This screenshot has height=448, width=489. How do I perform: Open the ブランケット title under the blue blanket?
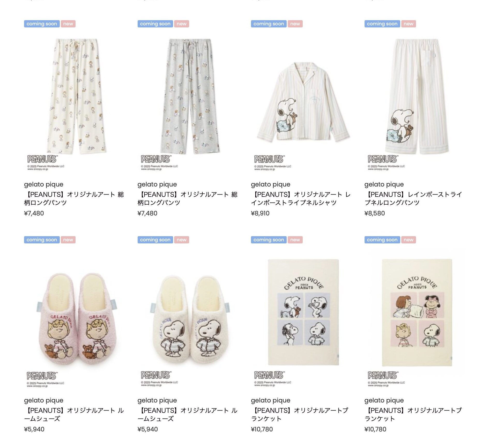[x=300, y=414]
